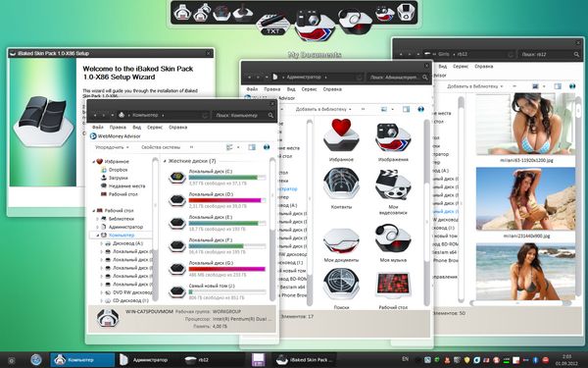Open the Упорядочить dropdown menu
588x368 pixels.
pyautogui.click(x=112, y=147)
